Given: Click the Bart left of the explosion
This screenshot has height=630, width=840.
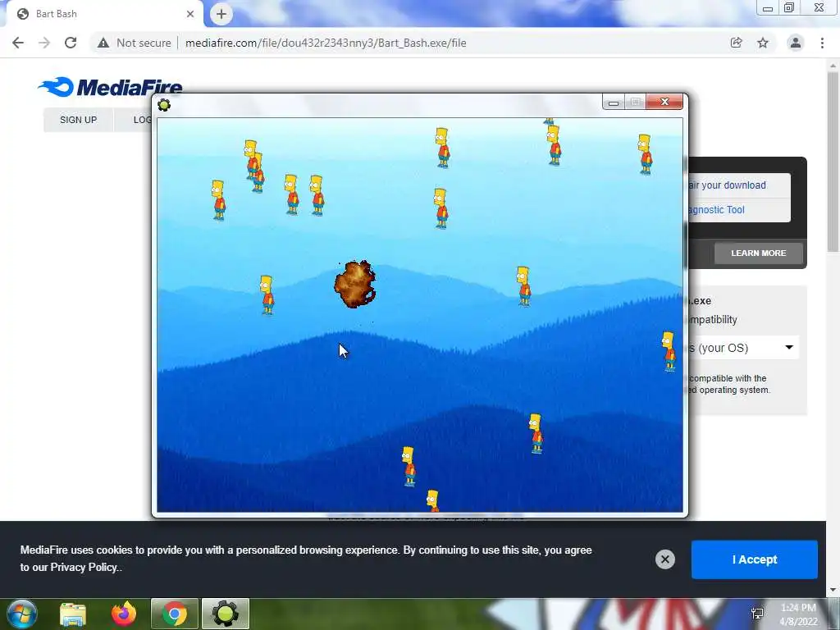Looking at the screenshot, I should (267, 294).
